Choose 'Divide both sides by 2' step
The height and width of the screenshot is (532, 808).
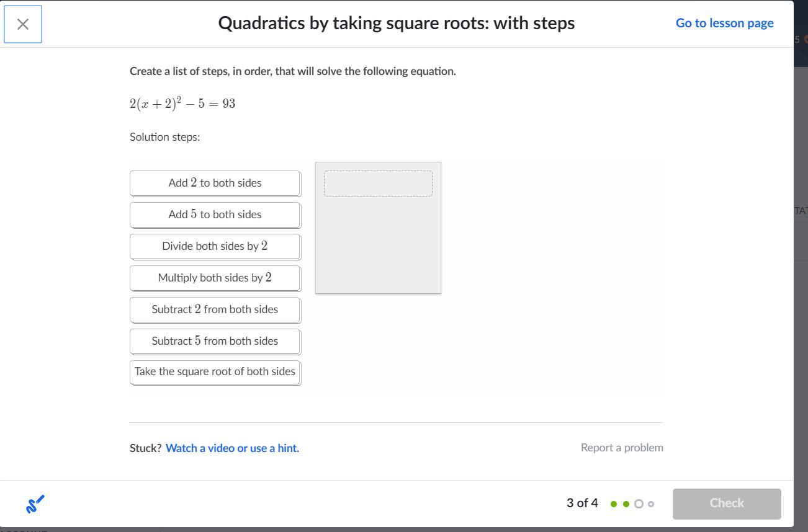coord(215,246)
